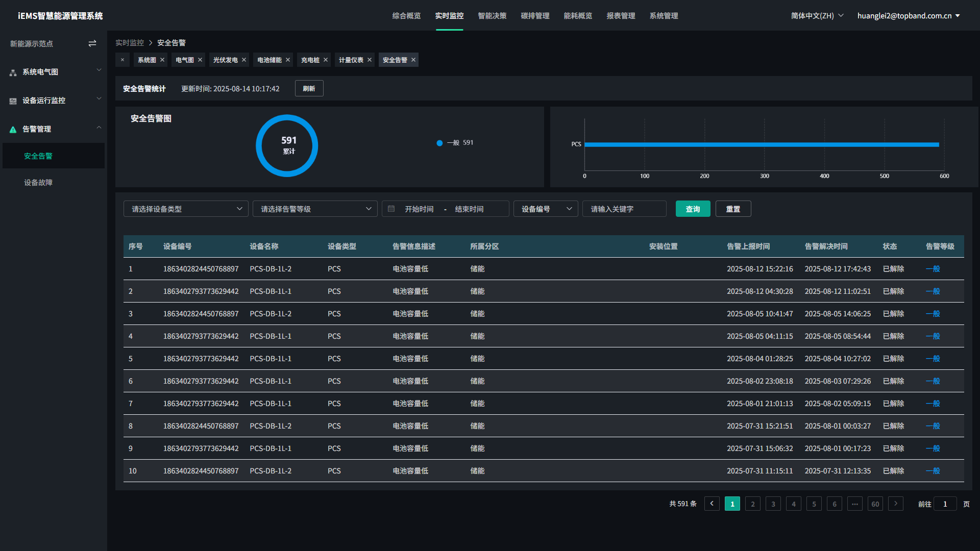The height and width of the screenshot is (551, 980).
Task: Open the 简体中文(ZH) language dropdown
Action: click(x=817, y=16)
